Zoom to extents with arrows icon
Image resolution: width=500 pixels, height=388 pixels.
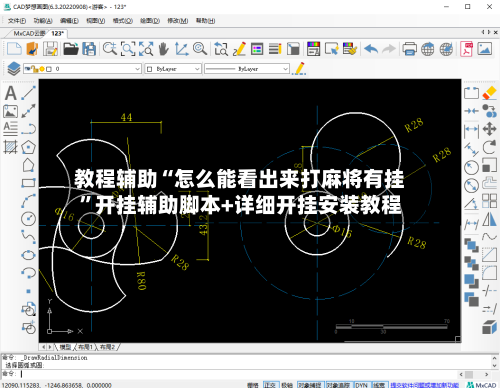tap(146, 49)
